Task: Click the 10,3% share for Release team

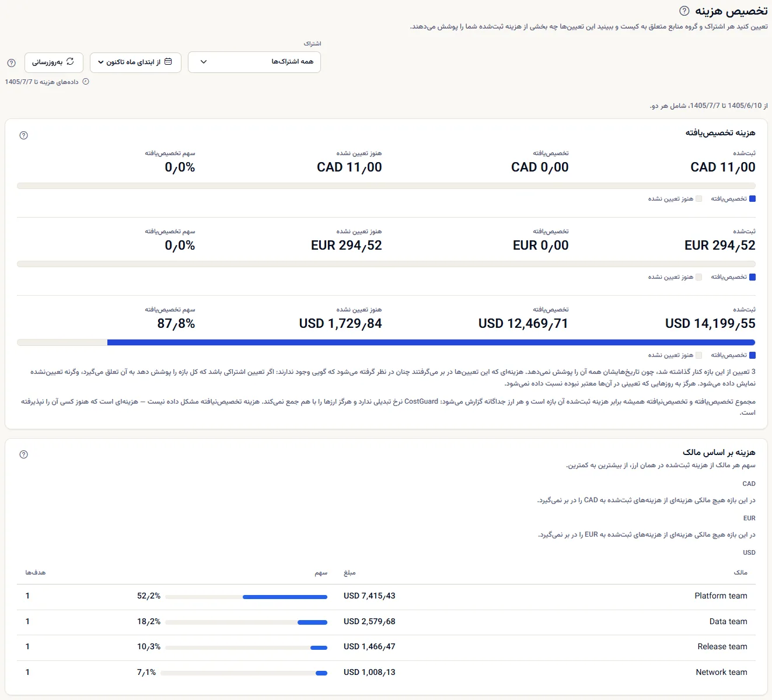Action: coord(149,647)
